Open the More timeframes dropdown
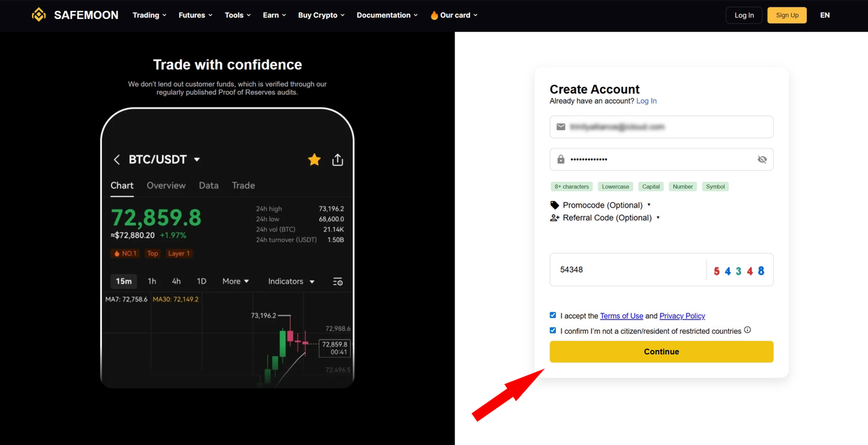 pyautogui.click(x=236, y=281)
